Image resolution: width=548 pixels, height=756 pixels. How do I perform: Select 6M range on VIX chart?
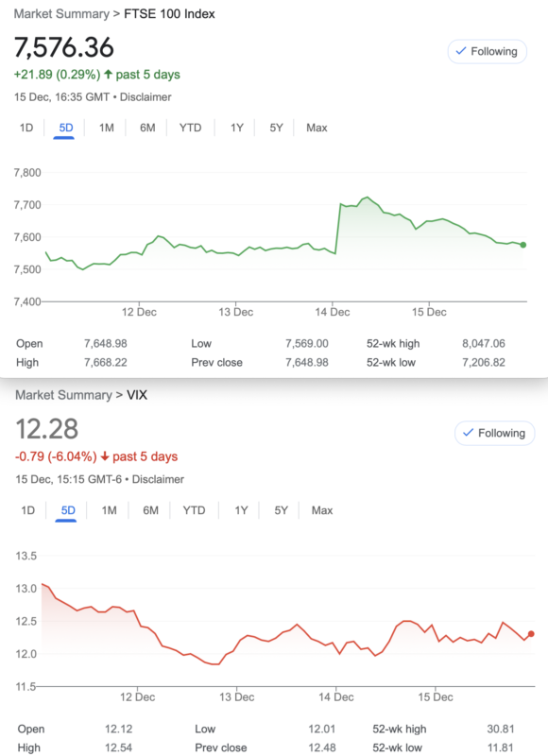click(150, 510)
